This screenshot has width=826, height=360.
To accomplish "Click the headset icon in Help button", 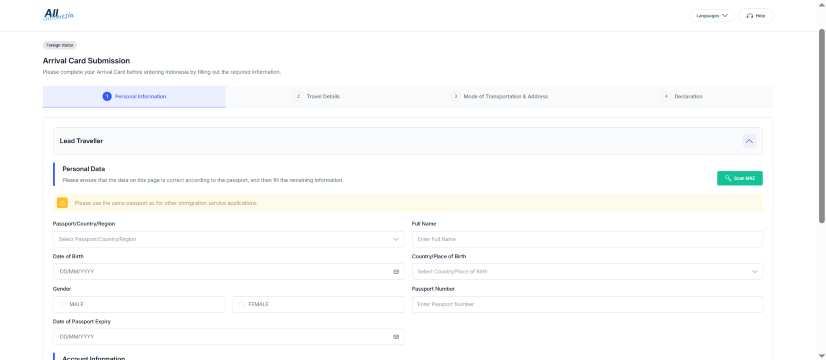I will coord(749,16).
